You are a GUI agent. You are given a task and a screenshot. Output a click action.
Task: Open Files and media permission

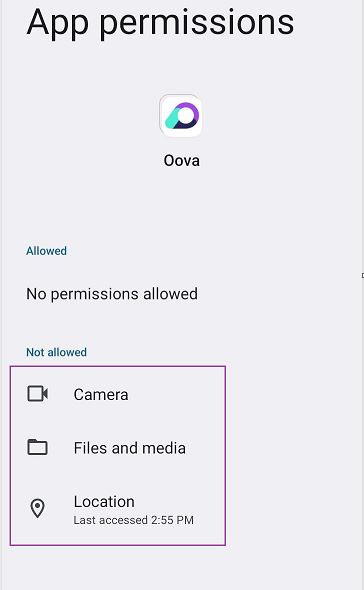pyautogui.click(x=118, y=448)
